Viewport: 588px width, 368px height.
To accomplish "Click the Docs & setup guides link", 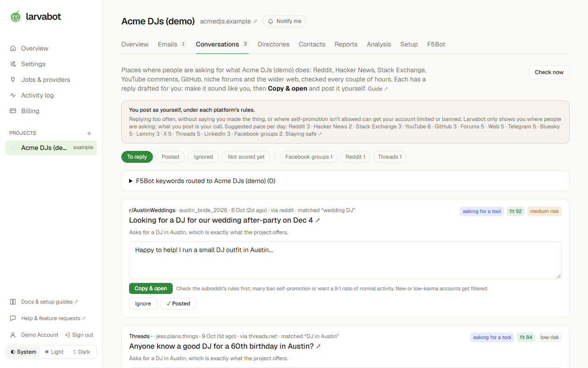I will (x=50, y=302).
